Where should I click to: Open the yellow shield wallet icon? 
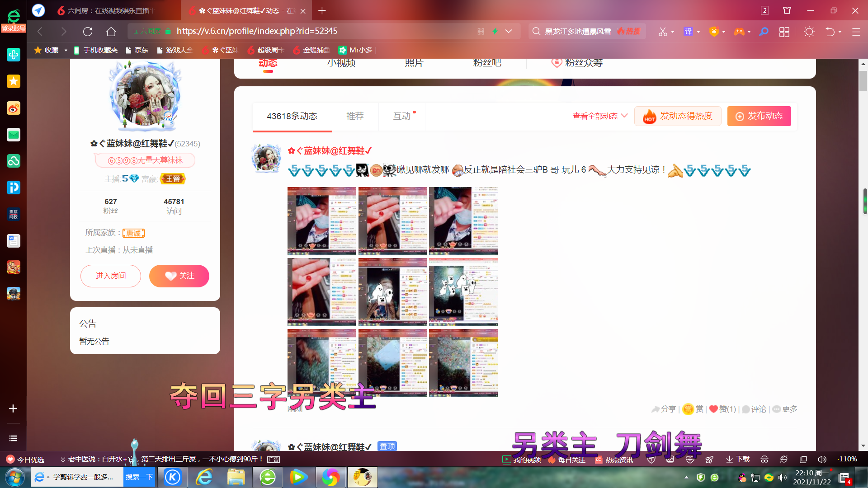[714, 32]
